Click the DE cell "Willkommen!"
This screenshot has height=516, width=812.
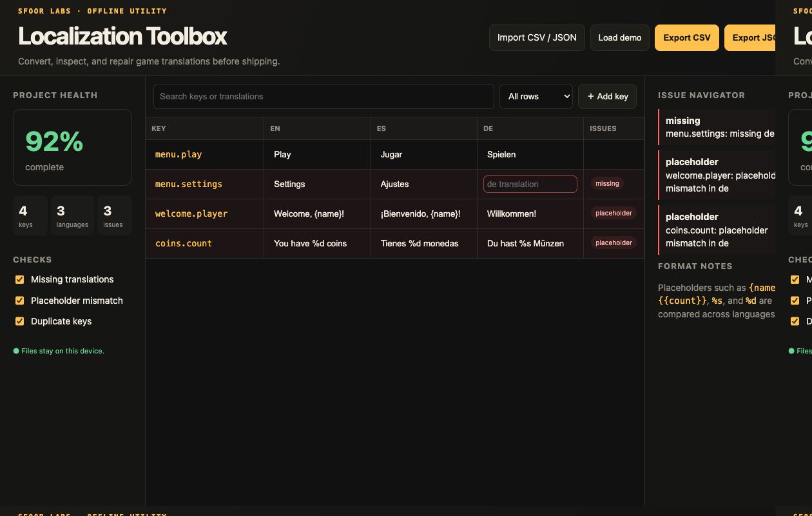pos(530,213)
